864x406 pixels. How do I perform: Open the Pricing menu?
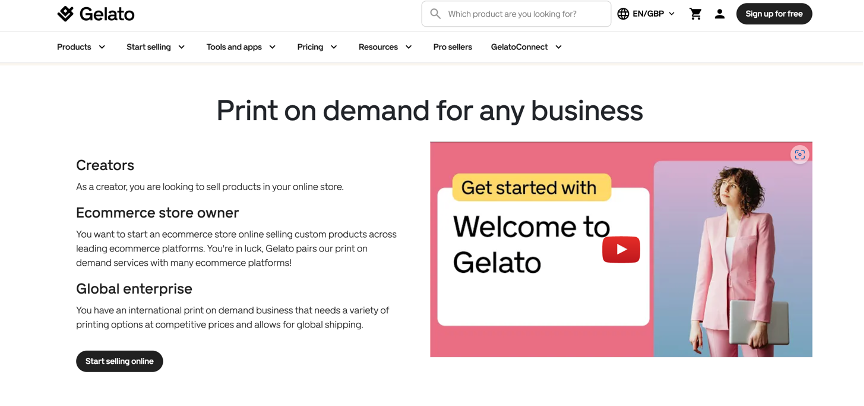pos(317,47)
